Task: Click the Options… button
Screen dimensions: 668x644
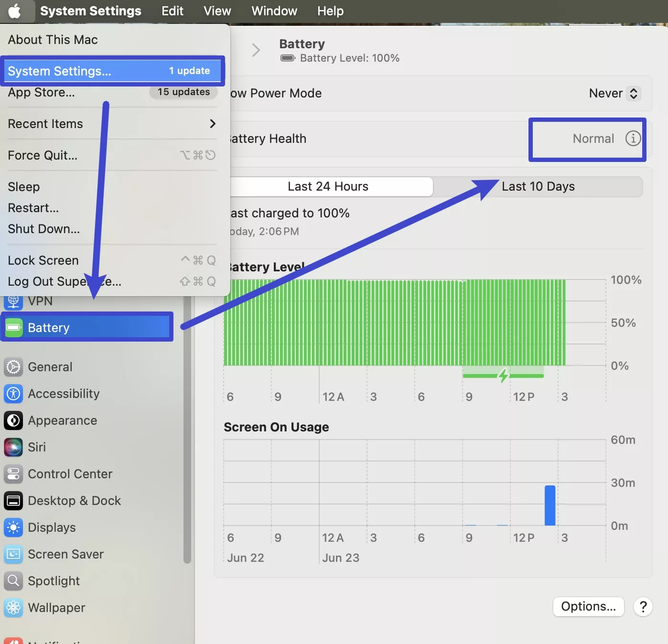Action: point(589,607)
